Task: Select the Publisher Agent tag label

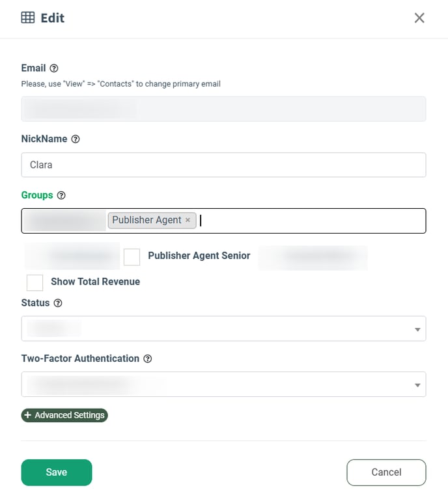Action: pos(147,220)
